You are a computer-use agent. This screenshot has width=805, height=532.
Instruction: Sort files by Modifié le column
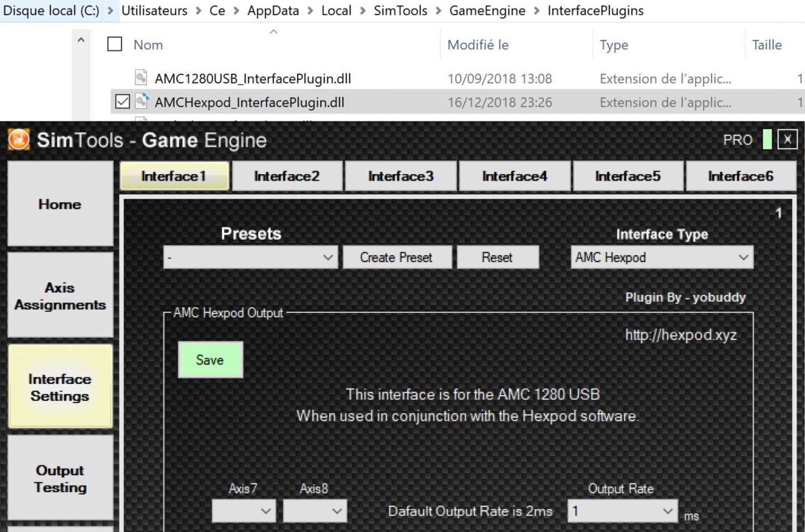click(478, 45)
